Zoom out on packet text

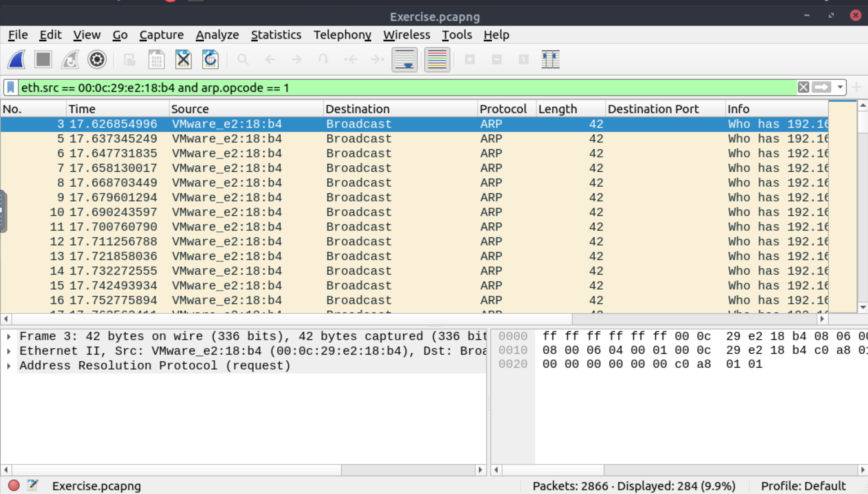[x=497, y=60]
